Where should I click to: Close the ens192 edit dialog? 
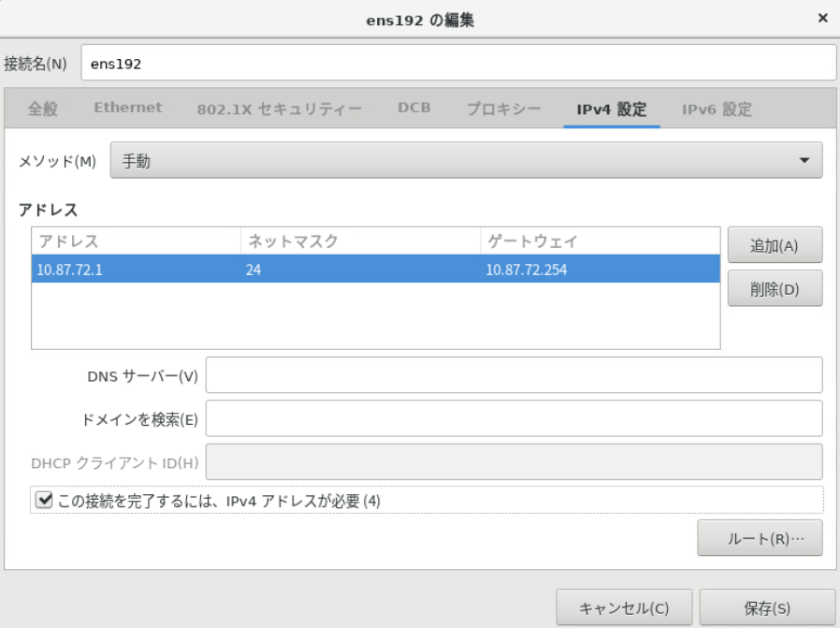[x=823, y=18]
